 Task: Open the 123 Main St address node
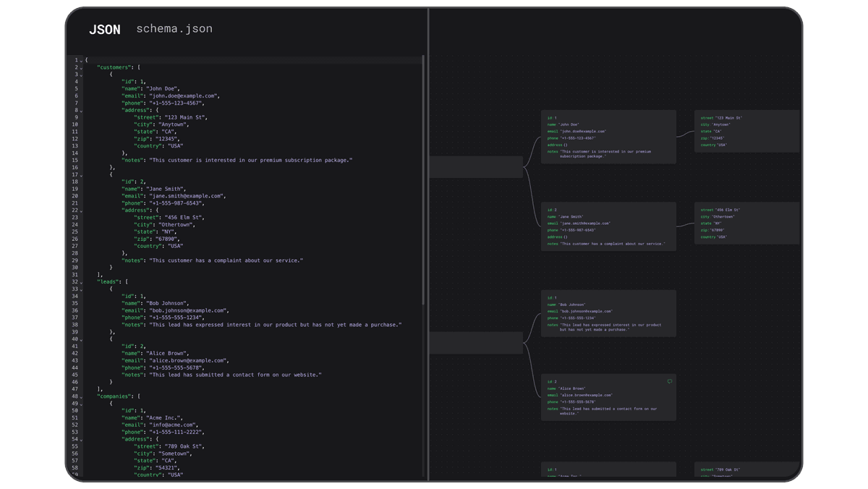746,130
